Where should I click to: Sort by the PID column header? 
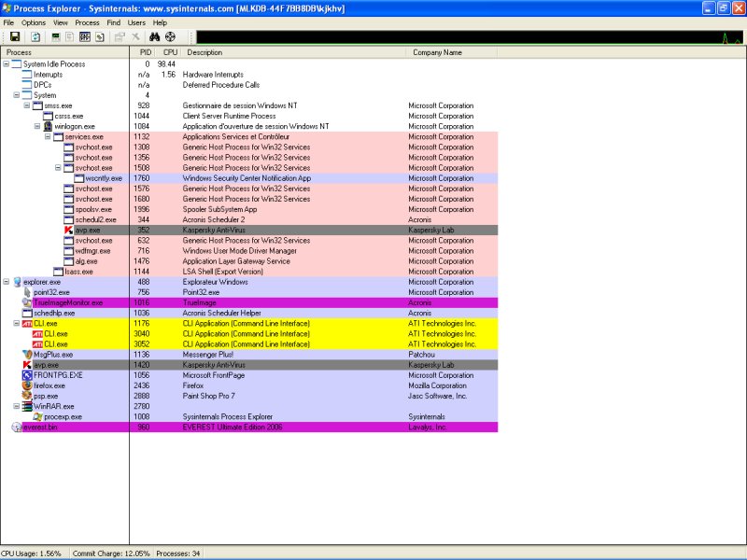point(142,52)
